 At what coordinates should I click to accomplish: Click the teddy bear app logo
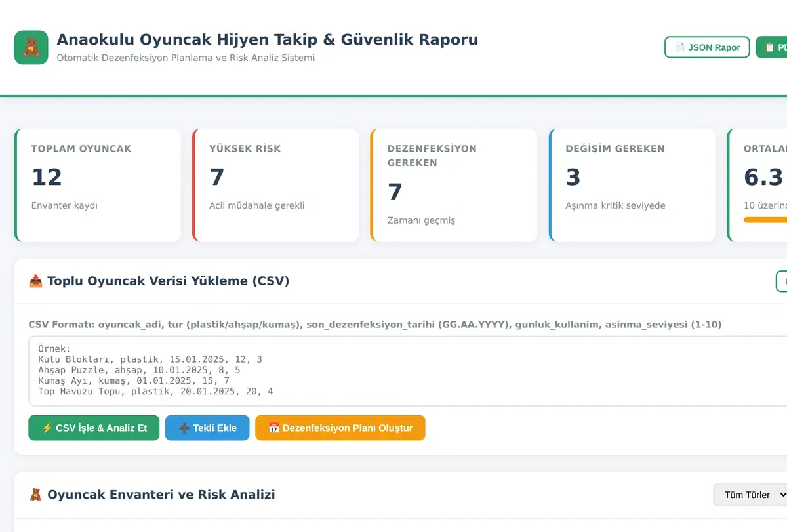(x=31, y=47)
